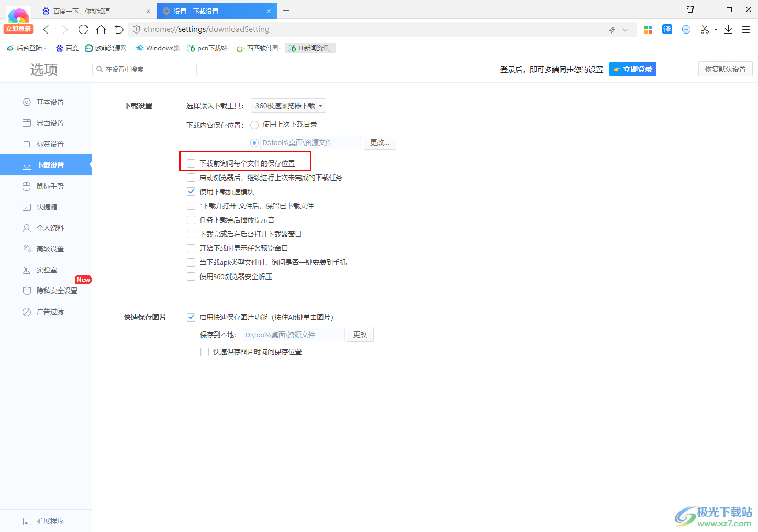The width and height of the screenshot is (758, 532).
Task: Close the 设置 - 下载设置 tab
Action: [x=269, y=11]
